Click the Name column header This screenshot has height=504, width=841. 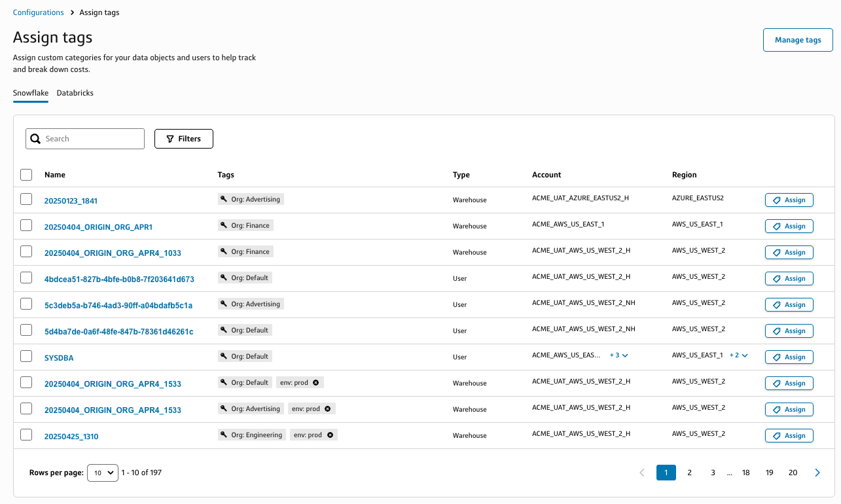tap(55, 175)
